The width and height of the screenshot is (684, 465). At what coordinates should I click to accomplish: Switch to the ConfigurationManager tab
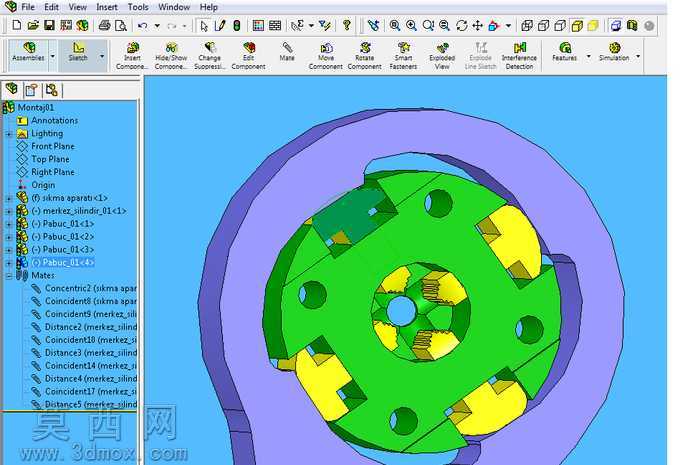[x=51, y=90]
